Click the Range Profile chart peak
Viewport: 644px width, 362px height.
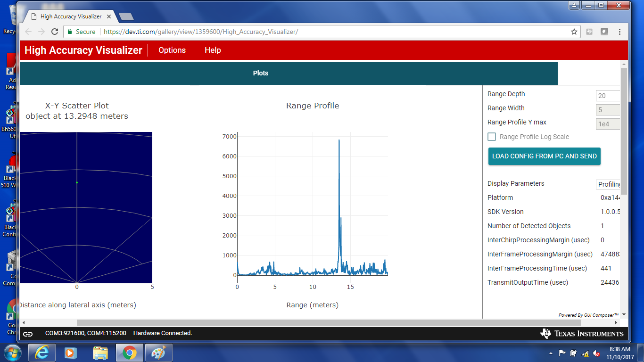click(x=339, y=140)
